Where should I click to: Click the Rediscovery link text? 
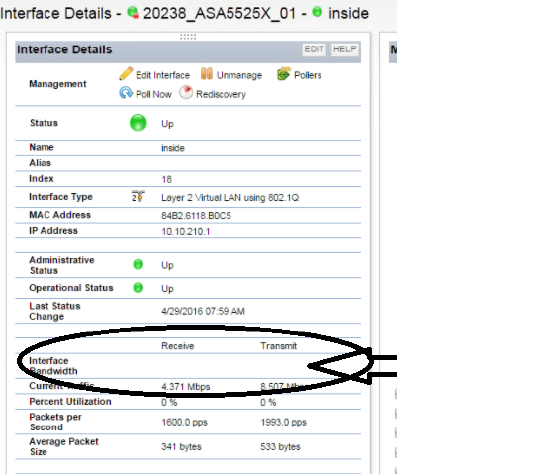(x=221, y=94)
